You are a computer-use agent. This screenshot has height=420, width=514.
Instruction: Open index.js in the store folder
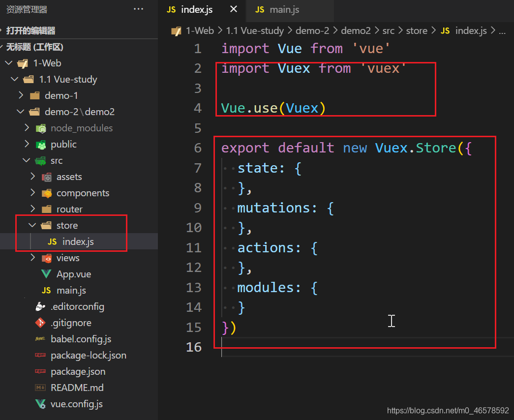pos(78,241)
